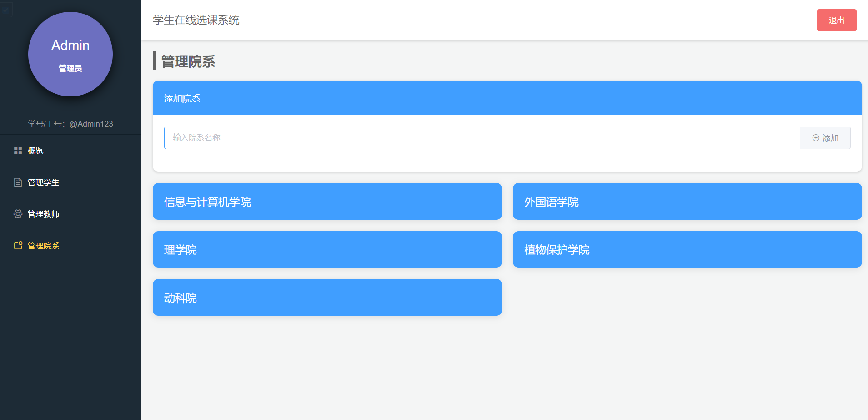This screenshot has height=420, width=868.
Task: Open the 信息与计算机学院 card
Action: tap(327, 202)
